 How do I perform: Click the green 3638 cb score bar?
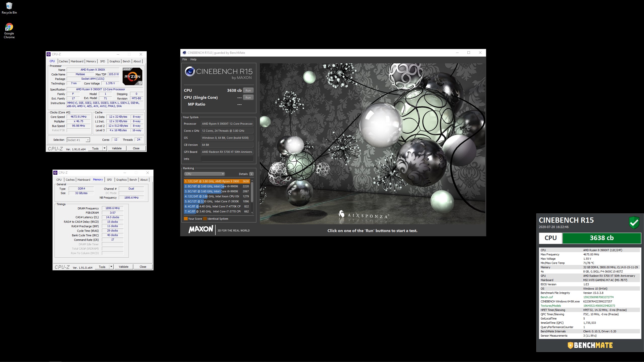click(601, 238)
